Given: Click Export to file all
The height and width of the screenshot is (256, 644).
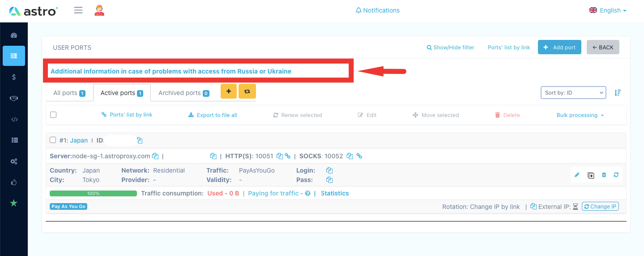Looking at the screenshot, I should tap(213, 115).
